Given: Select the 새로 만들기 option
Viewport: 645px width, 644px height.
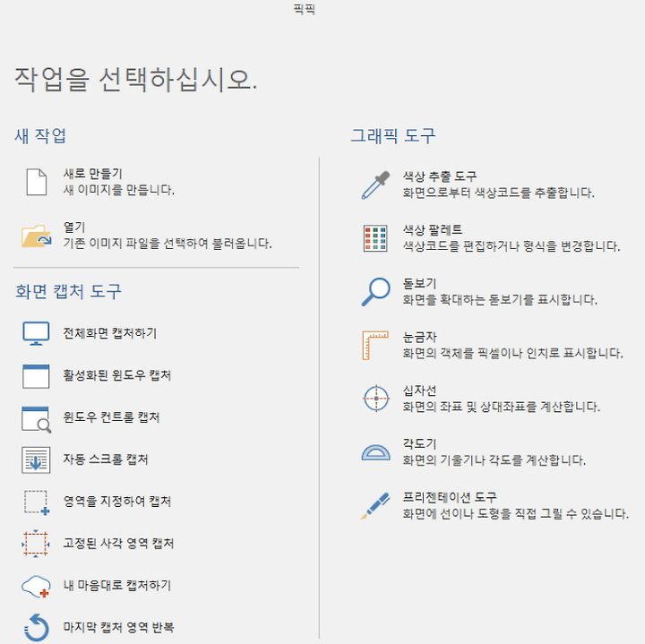Looking at the screenshot, I should coord(92,174).
